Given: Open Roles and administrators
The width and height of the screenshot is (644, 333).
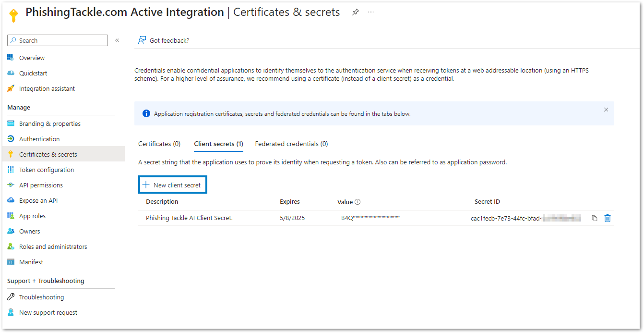Looking at the screenshot, I should coord(53,247).
